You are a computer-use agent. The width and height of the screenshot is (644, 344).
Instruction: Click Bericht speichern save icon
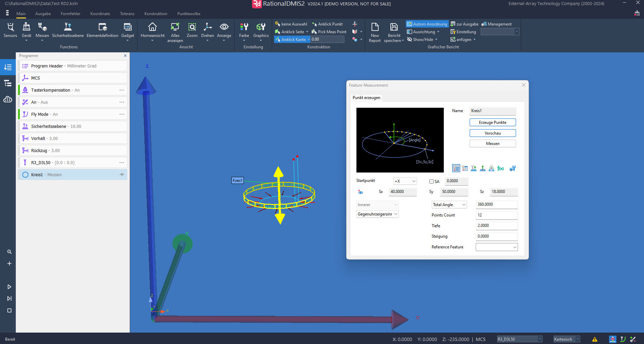coord(394,32)
